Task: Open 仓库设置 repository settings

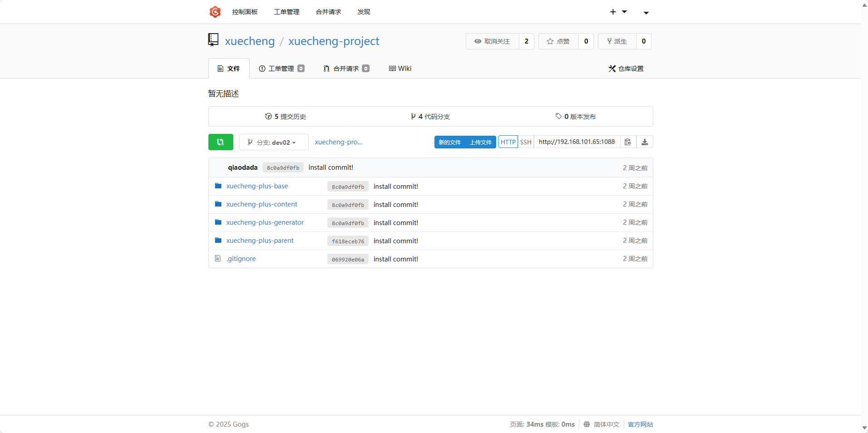Action: (x=626, y=69)
